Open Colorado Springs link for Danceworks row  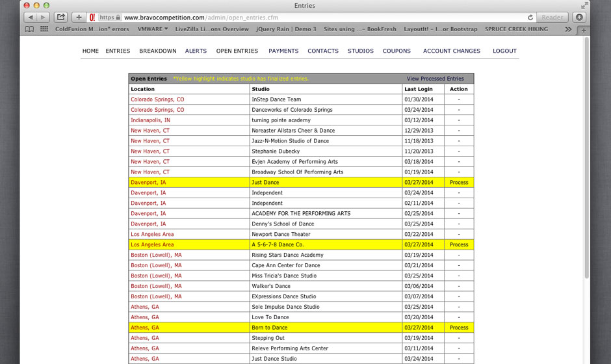157,110
